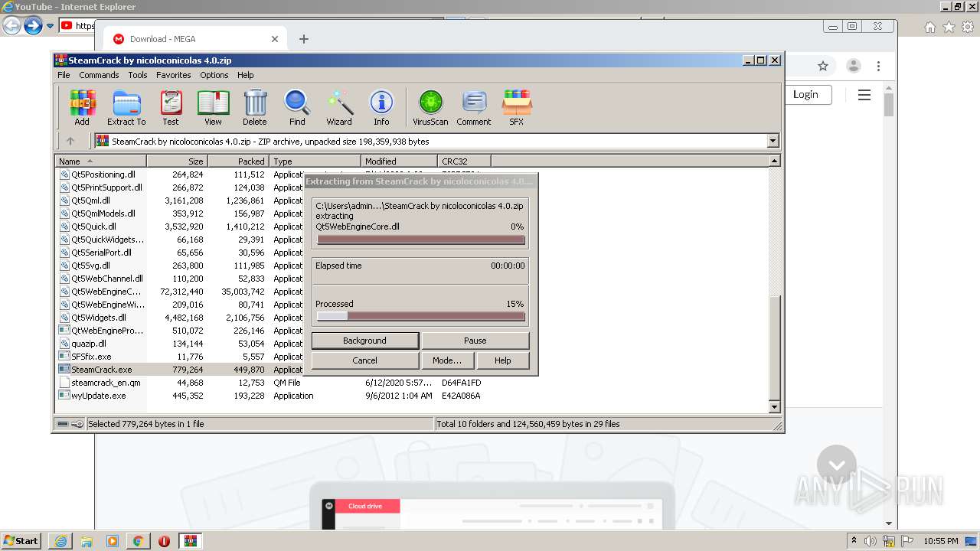Click the Internet Explorer taskbar icon
This screenshot has width=980, height=551.
click(x=60, y=541)
